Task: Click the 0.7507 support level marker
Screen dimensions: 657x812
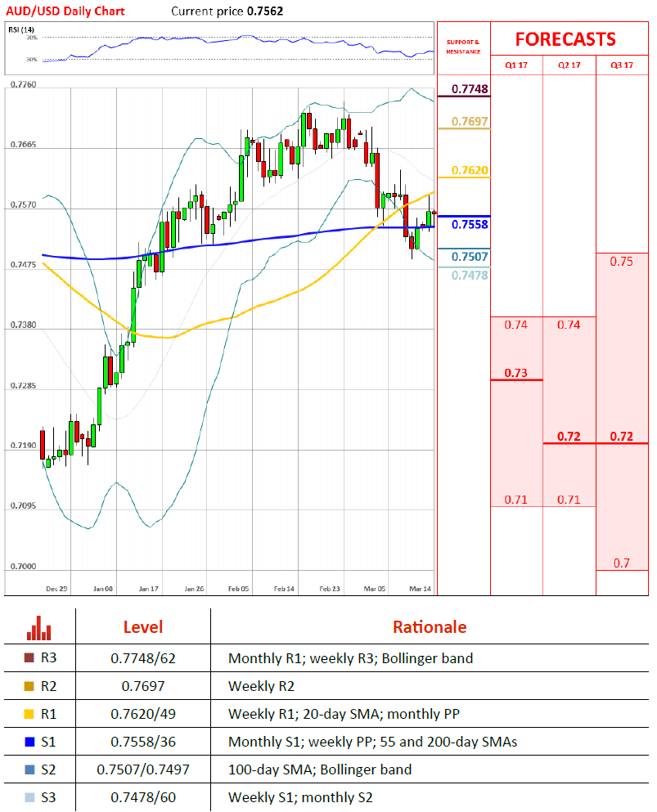Action: [470, 256]
